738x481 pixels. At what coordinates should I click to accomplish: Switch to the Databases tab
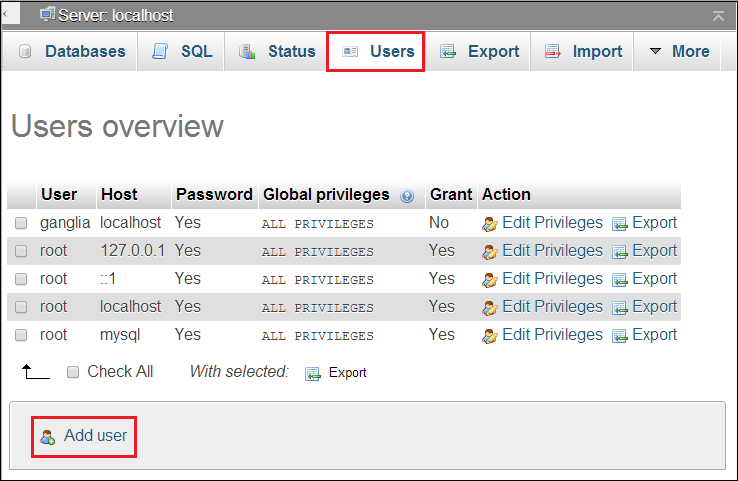pyautogui.click(x=72, y=51)
